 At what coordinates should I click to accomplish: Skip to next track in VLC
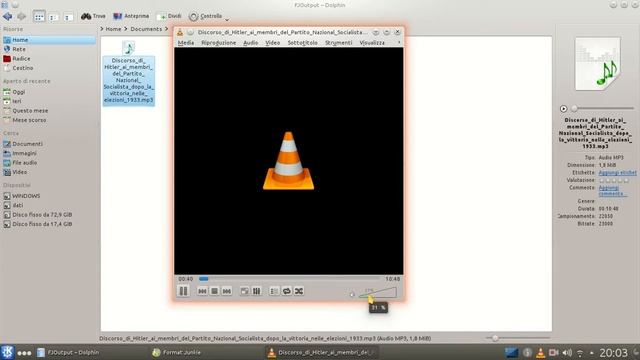click(x=227, y=291)
